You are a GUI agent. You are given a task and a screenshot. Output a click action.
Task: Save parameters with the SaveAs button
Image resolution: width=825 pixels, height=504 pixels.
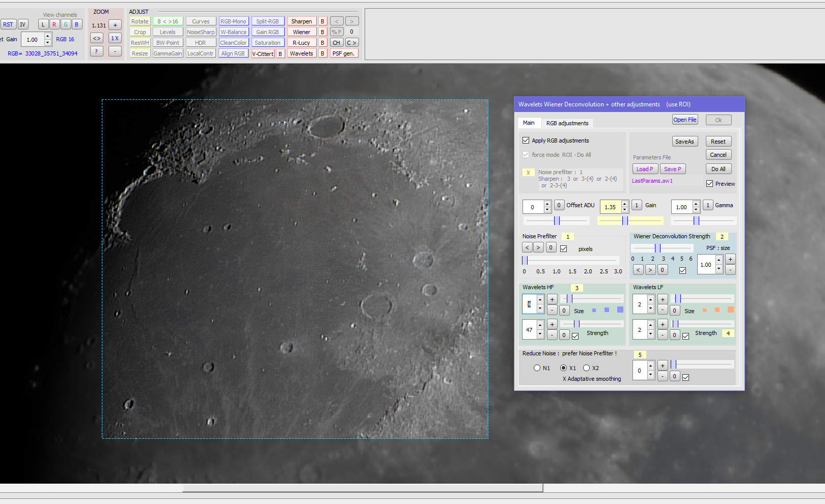[685, 141]
